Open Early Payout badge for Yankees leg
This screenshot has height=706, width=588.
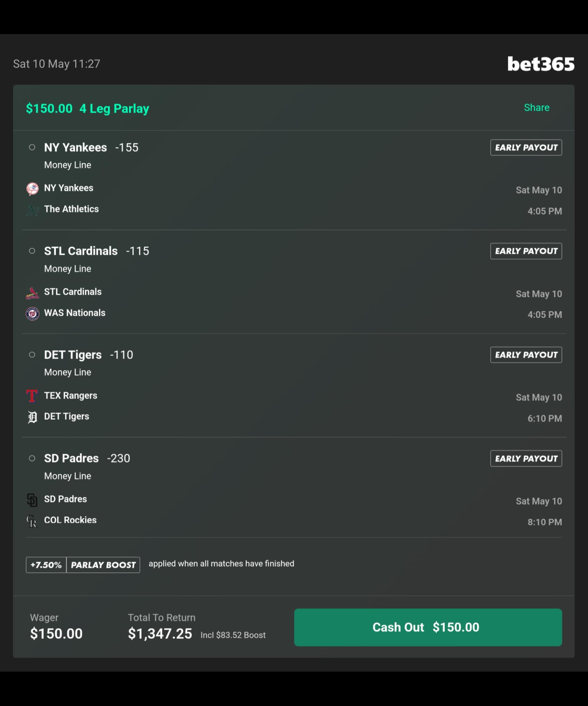(526, 148)
